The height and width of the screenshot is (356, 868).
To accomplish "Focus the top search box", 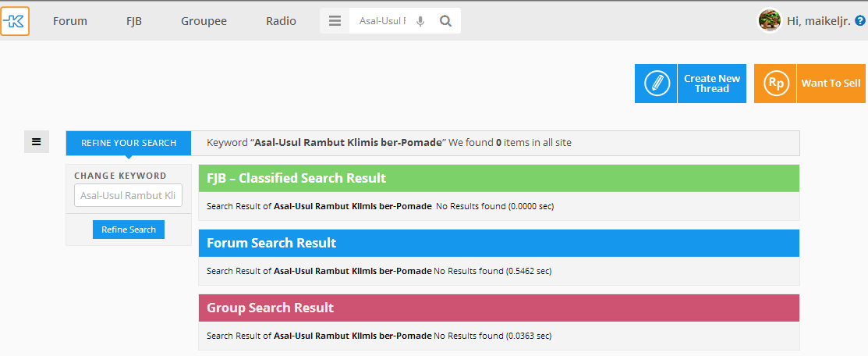I will 382,21.
